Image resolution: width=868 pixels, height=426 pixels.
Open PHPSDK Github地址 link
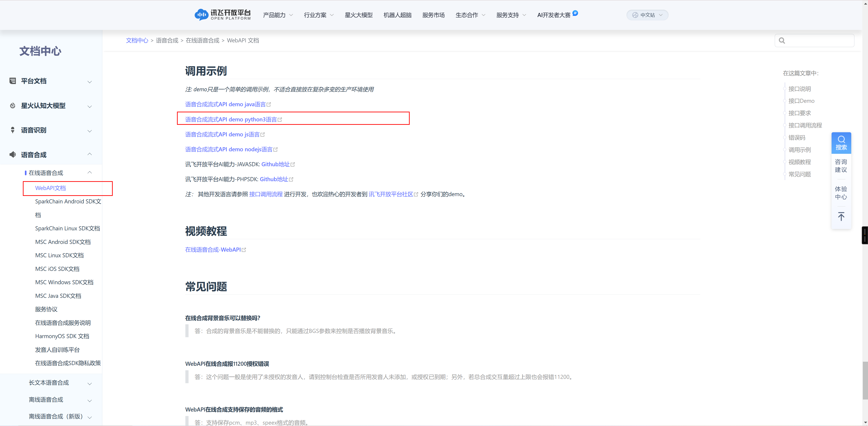(274, 179)
